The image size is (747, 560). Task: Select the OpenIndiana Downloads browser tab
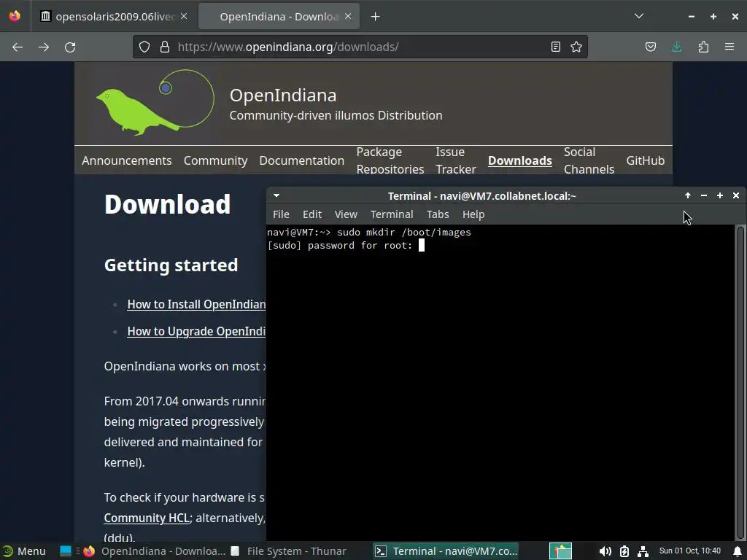click(x=279, y=17)
